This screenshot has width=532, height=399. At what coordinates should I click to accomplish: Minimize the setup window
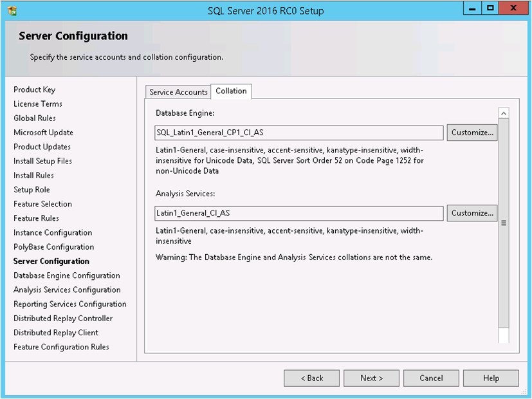[x=472, y=8]
